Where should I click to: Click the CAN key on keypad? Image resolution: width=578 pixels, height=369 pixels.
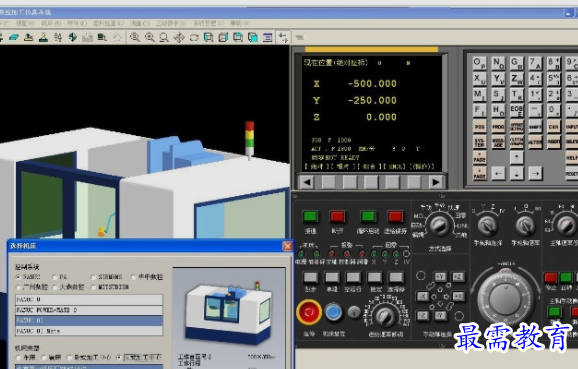[553, 126]
